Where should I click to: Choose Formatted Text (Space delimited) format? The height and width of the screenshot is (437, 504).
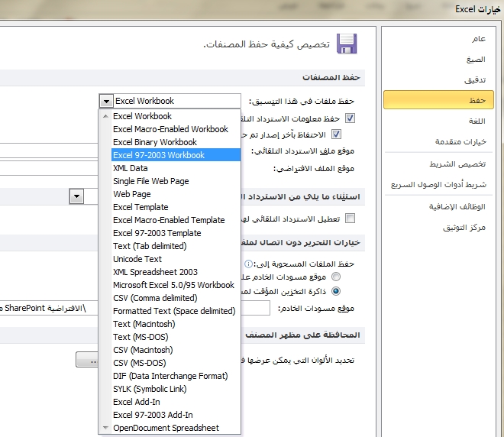[176, 311]
